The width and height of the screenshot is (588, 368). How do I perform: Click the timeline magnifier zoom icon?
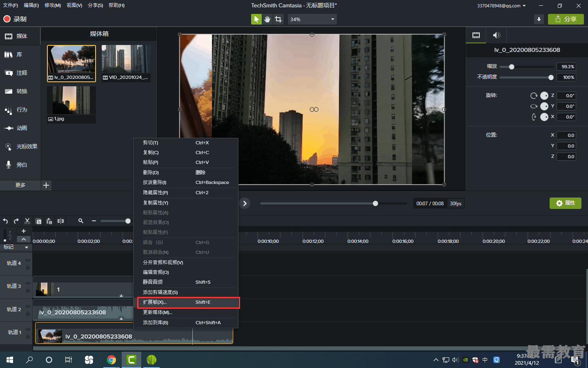coord(81,221)
